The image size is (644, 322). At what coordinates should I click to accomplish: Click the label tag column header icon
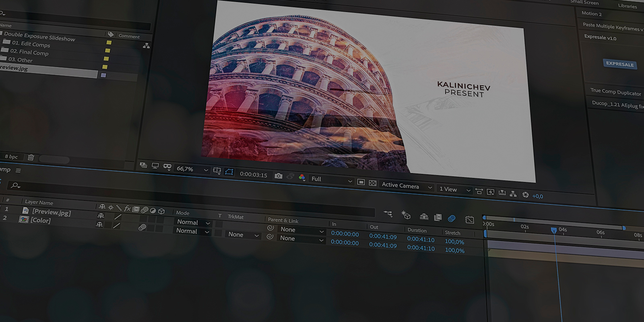pos(111,35)
